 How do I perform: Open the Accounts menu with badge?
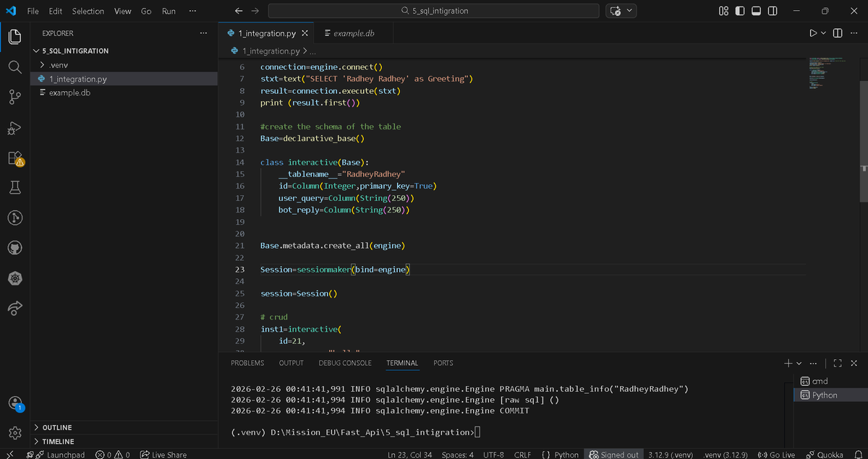(x=14, y=403)
